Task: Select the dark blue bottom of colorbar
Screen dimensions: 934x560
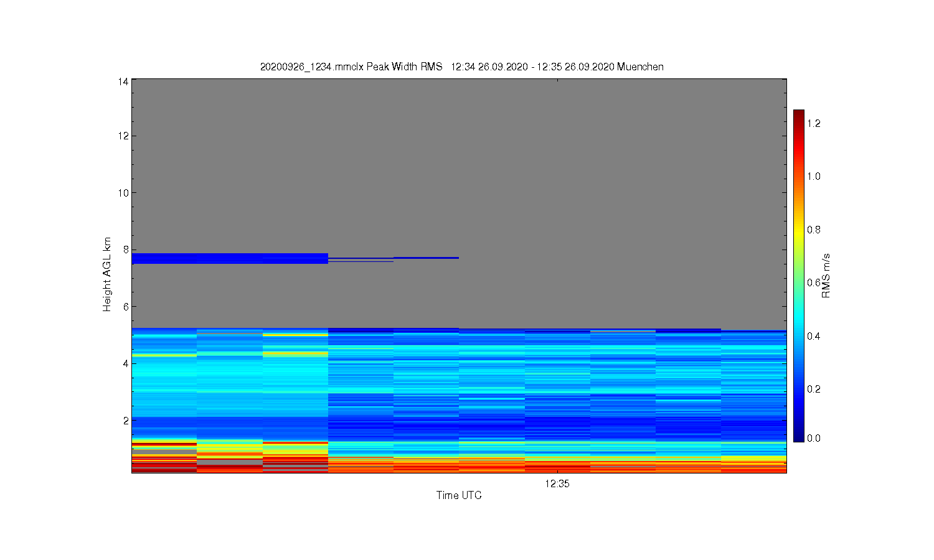Action: pyautogui.click(x=798, y=437)
